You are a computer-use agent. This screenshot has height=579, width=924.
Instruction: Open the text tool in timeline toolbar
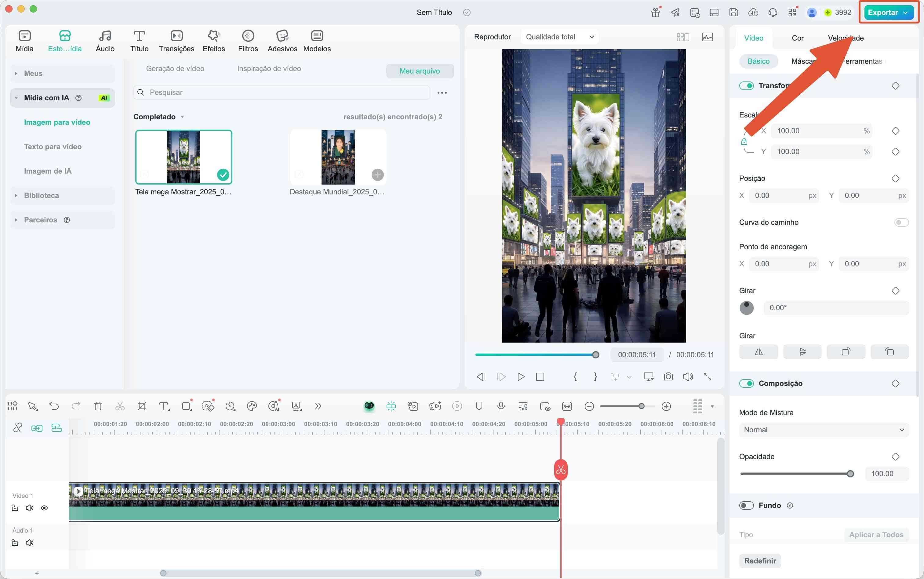pos(164,406)
